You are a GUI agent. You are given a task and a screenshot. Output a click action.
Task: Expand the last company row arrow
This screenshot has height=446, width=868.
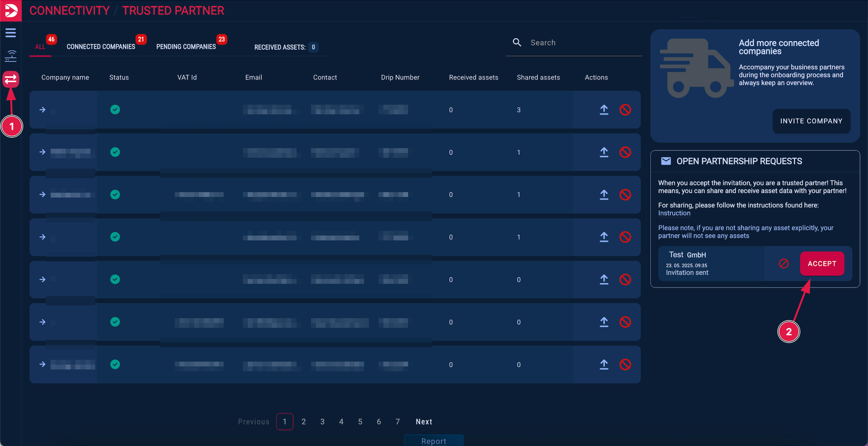[x=42, y=364]
